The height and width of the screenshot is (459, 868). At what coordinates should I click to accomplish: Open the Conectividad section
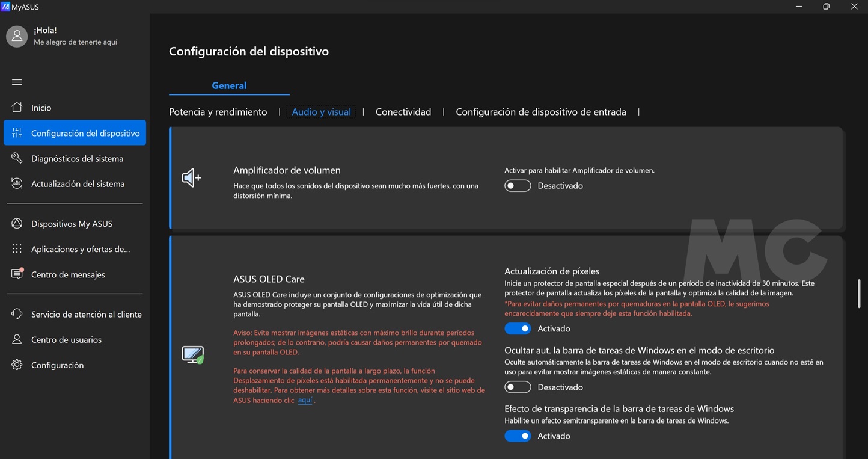(403, 112)
